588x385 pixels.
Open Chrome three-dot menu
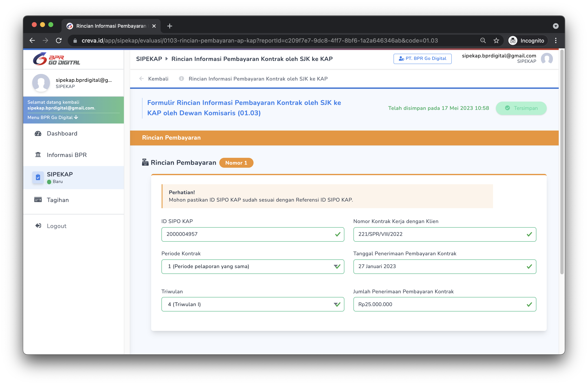click(x=556, y=40)
